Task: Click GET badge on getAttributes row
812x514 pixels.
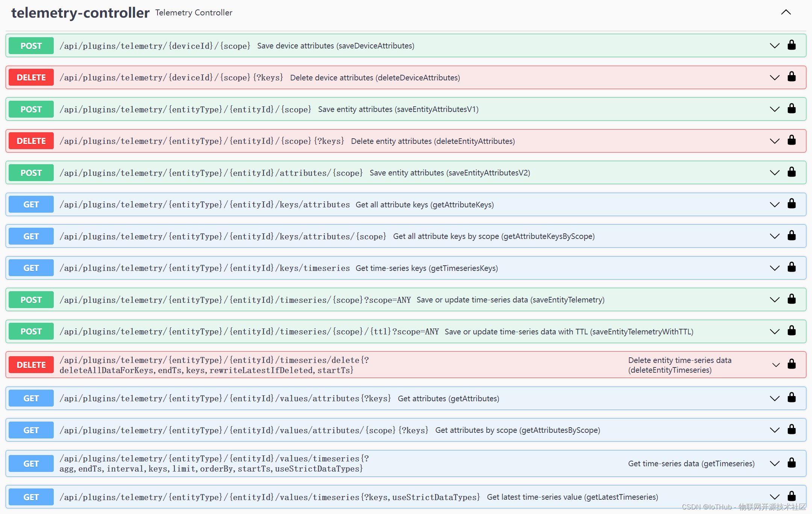Action: coord(31,398)
